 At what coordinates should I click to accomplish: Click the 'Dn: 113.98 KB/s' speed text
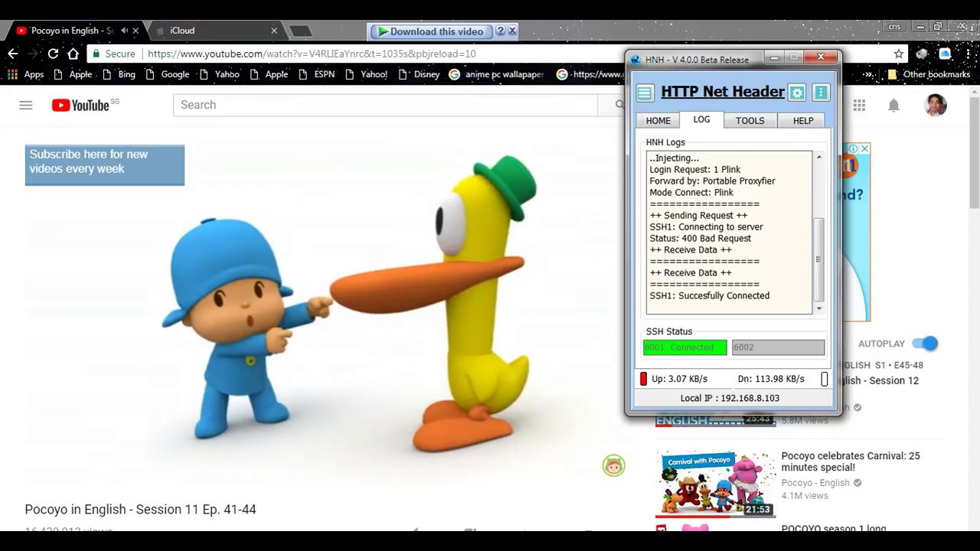pyautogui.click(x=771, y=379)
